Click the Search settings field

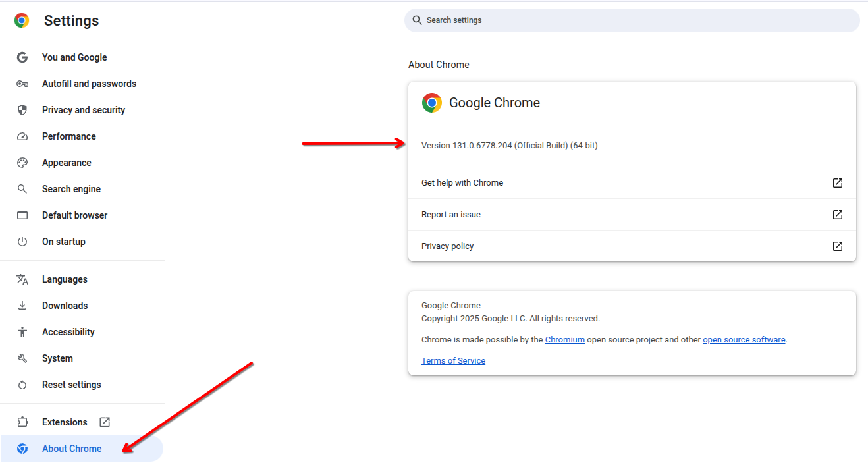(632, 20)
